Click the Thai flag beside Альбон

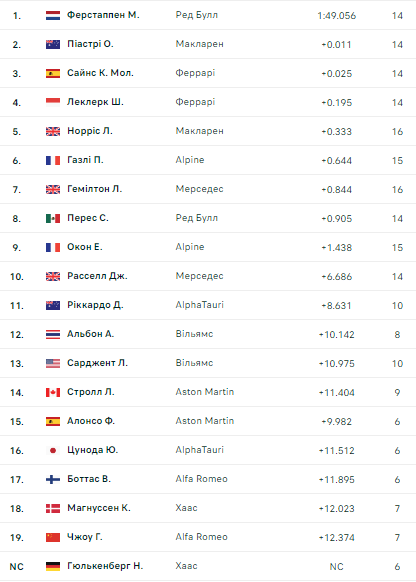[x=53, y=334]
